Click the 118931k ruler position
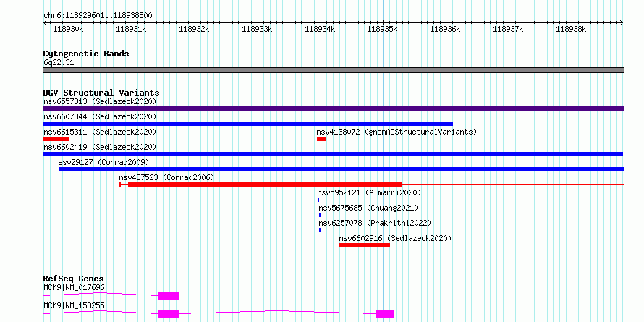The image size is (644, 322). pyautogui.click(x=131, y=29)
